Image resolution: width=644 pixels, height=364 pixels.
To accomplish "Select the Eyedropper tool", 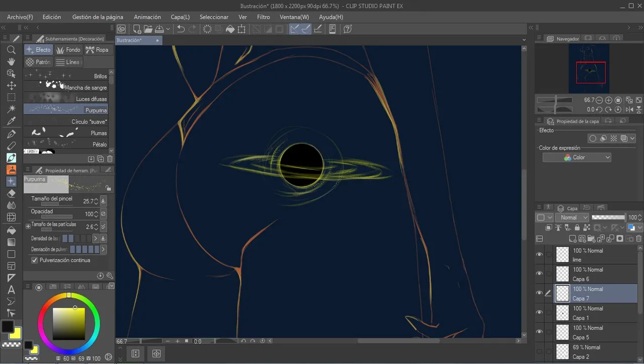I will pyautogui.click(x=11, y=121).
